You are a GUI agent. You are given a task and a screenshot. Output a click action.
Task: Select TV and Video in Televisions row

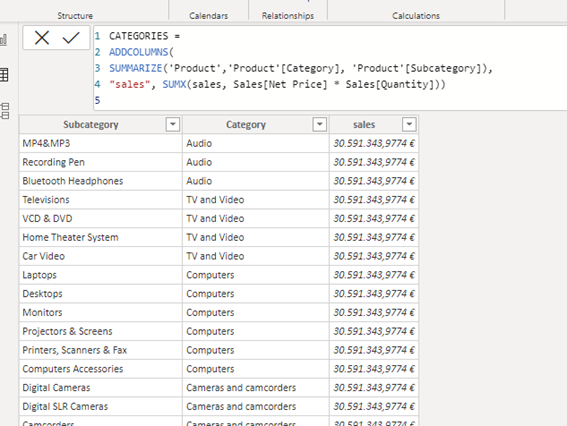[256, 200]
